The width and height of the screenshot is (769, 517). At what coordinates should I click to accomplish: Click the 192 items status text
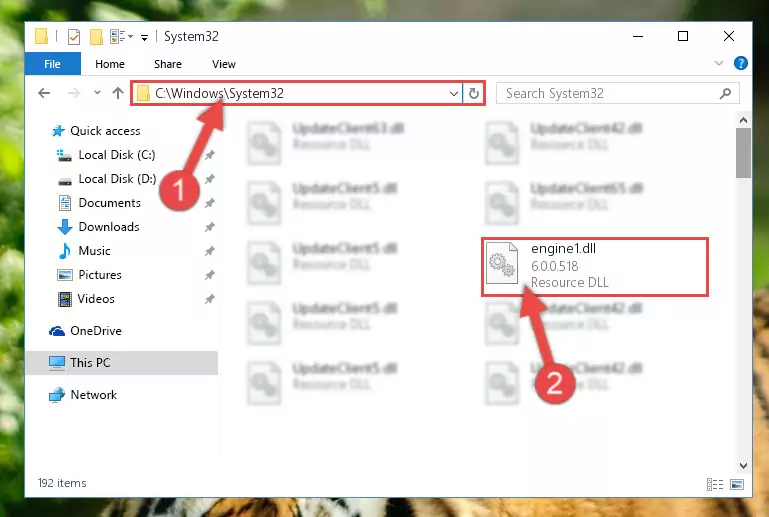tap(62, 483)
